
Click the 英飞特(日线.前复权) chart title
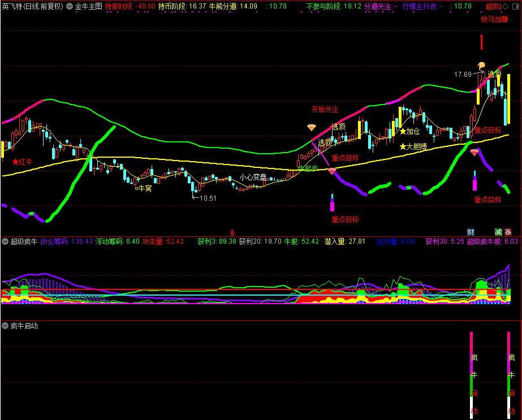point(32,6)
